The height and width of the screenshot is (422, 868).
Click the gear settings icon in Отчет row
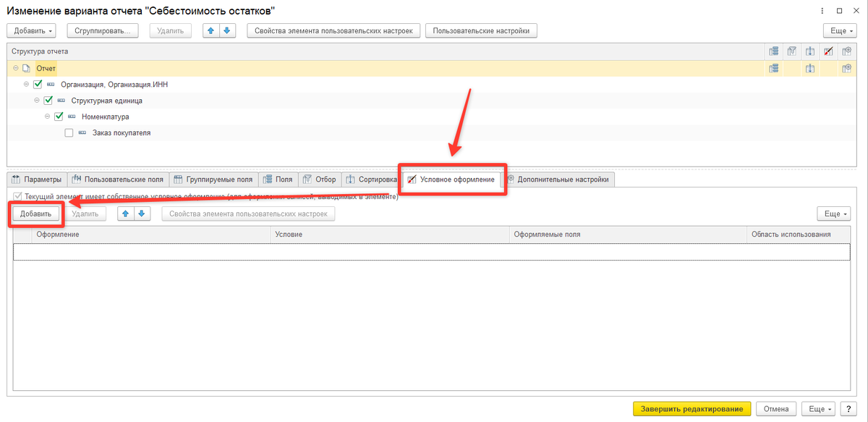click(846, 68)
